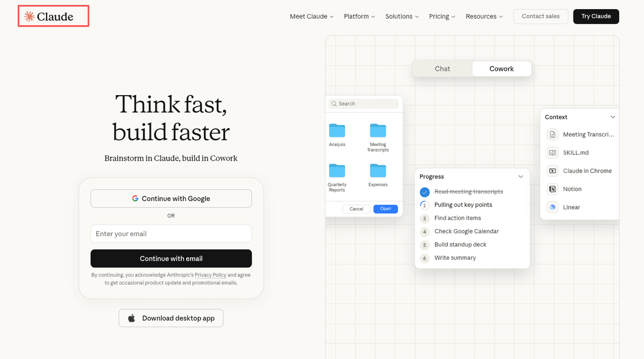Click the Try Claude button

(596, 16)
